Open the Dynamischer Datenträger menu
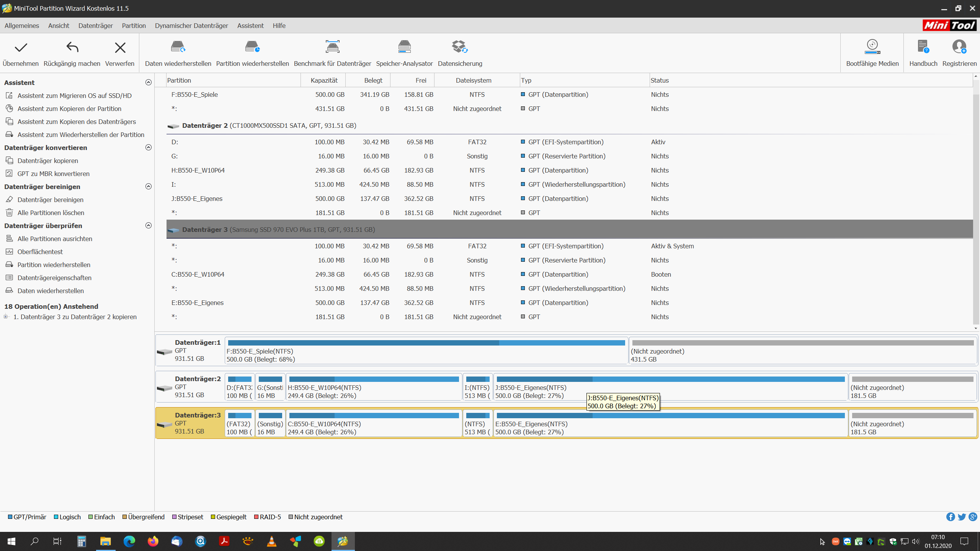Screen dimensions: 980x551 point(191,26)
